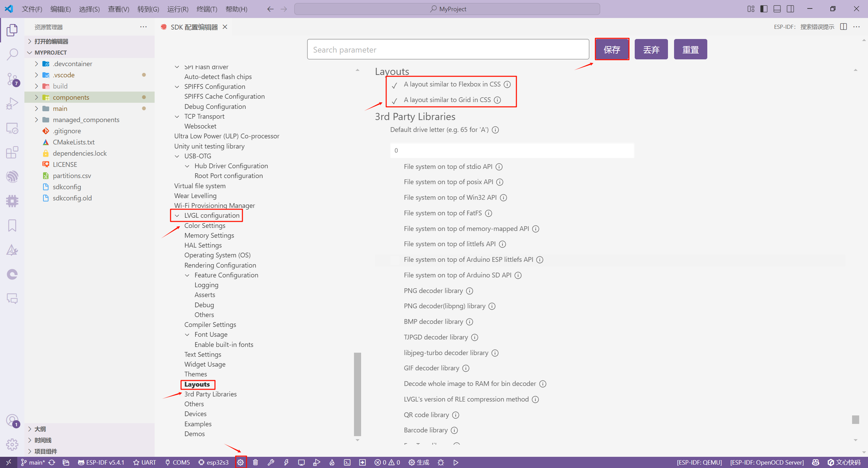Open the ESP-IDF Espressif sidebar icon
This screenshot has width=868, height=468.
pos(12,177)
